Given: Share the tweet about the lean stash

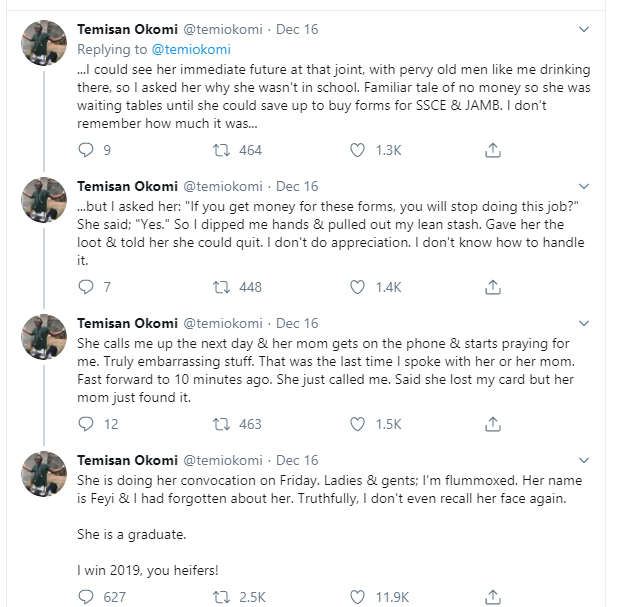Looking at the screenshot, I should click(x=493, y=287).
